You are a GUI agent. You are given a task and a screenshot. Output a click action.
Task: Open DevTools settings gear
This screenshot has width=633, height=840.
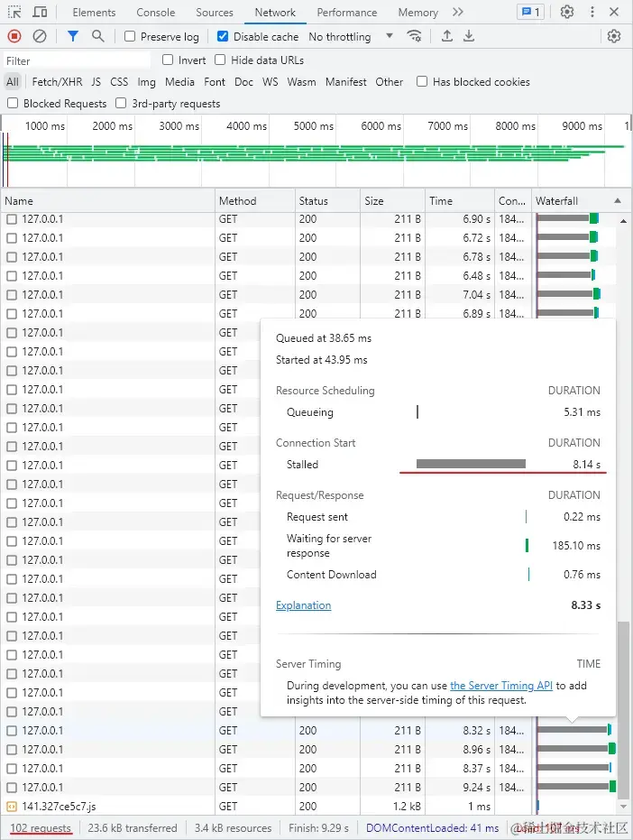point(567,12)
